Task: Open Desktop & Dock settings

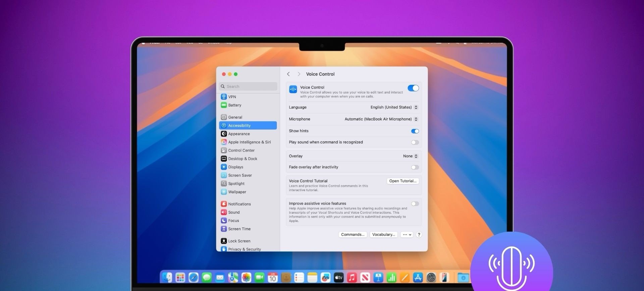Action: [248, 159]
